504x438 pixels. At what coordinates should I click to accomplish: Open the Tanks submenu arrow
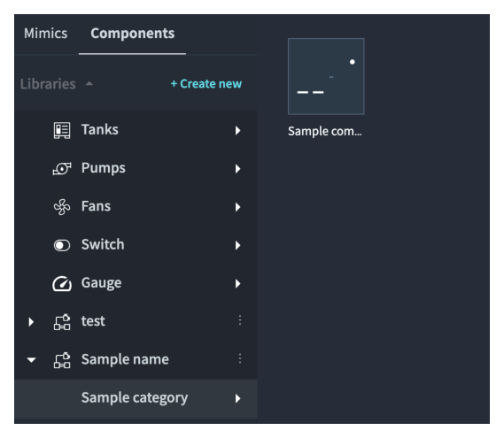[x=237, y=130]
